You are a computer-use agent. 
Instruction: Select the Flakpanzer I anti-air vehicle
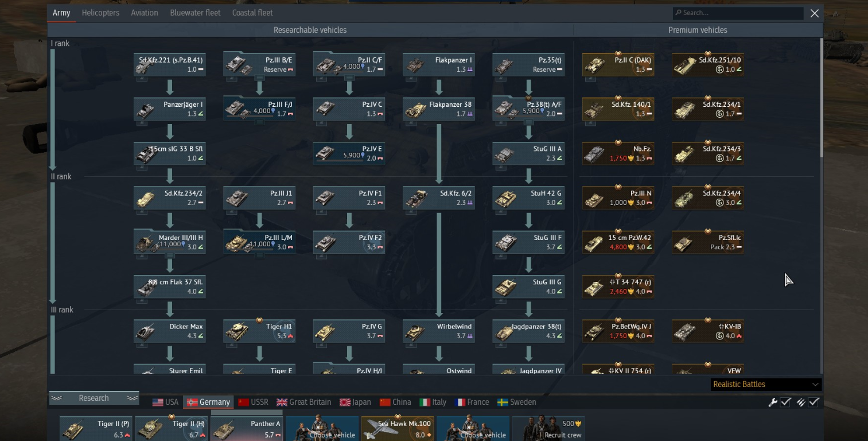[x=439, y=64]
